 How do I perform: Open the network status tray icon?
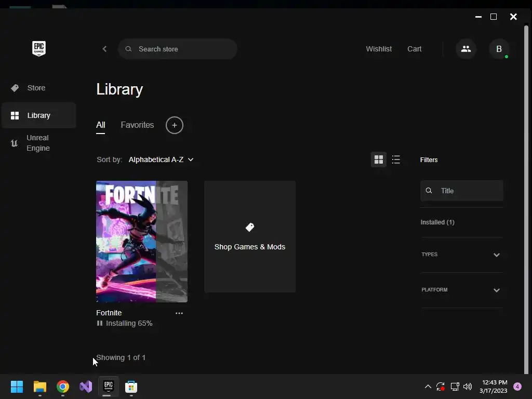(455, 387)
